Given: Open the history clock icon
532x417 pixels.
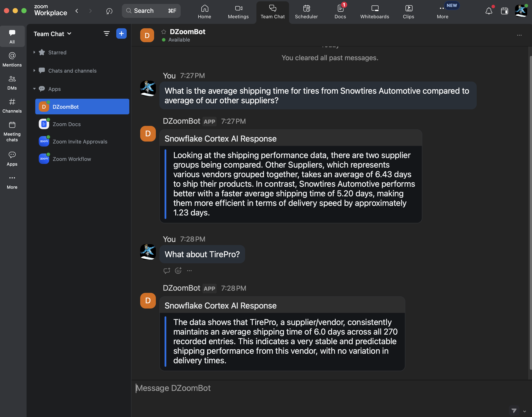Looking at the screenshot, I should (109, 11).
